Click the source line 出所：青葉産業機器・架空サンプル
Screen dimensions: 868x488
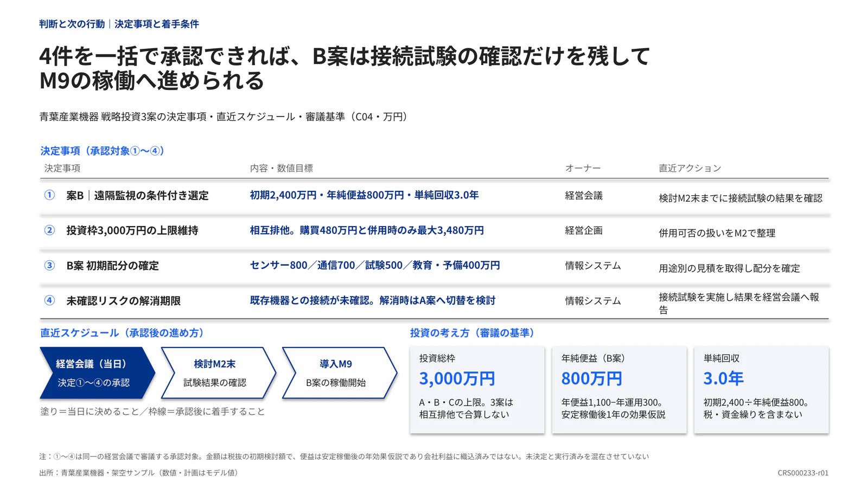point(139,473)
